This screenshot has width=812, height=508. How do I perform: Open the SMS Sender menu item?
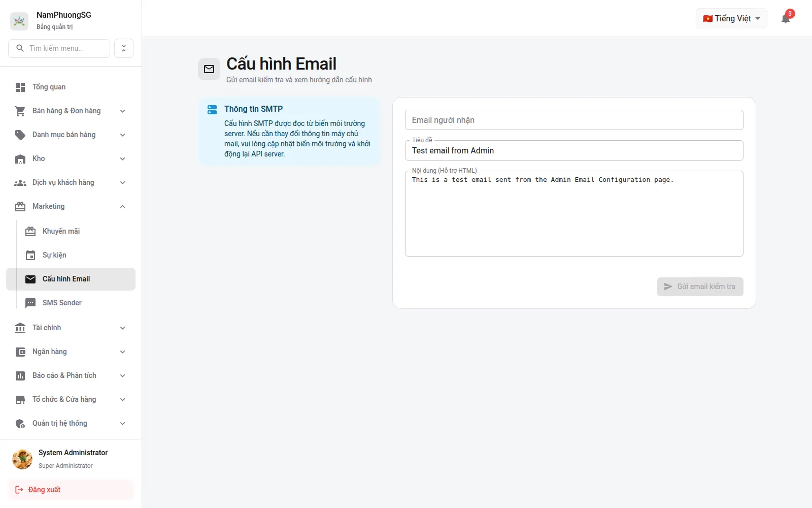point(71,303)
